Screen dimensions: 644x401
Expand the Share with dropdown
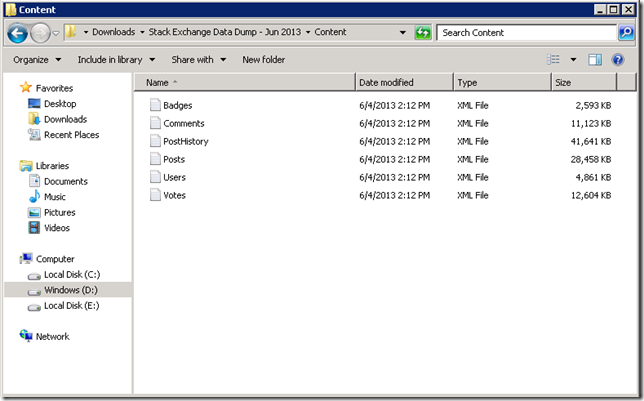tap(198, 60)
